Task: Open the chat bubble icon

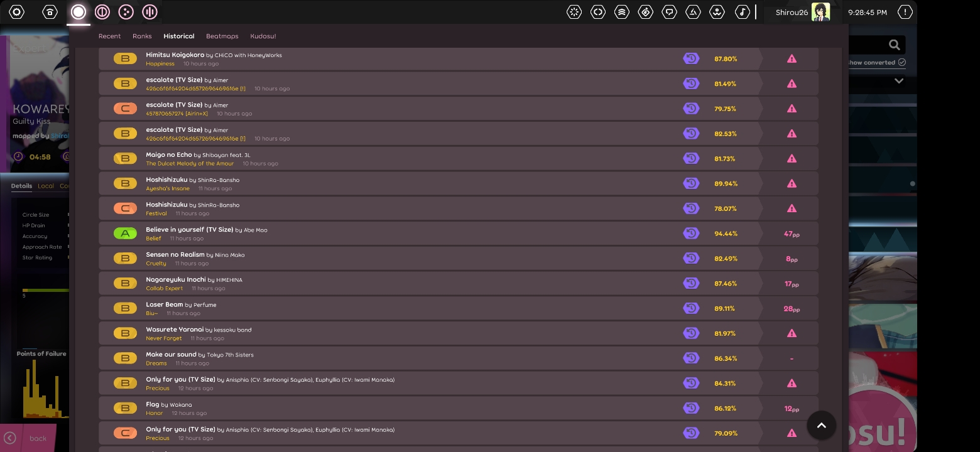Action: 670,12
